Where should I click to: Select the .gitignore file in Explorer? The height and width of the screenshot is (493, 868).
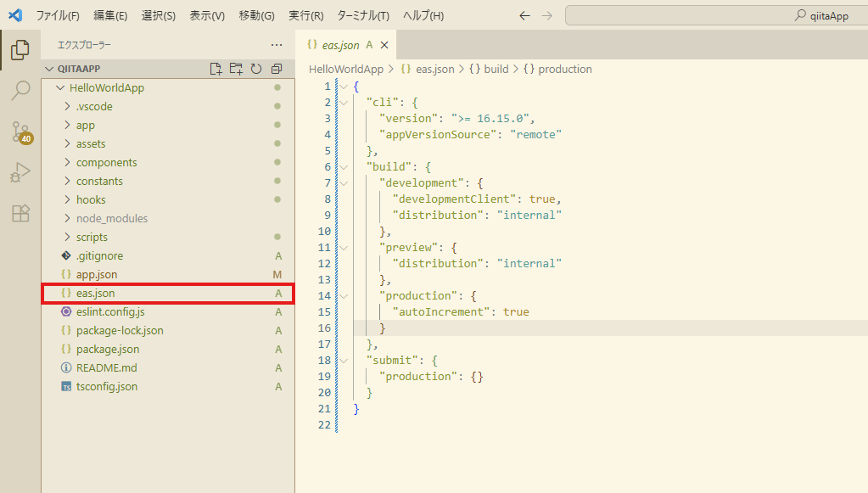point(96,255)
